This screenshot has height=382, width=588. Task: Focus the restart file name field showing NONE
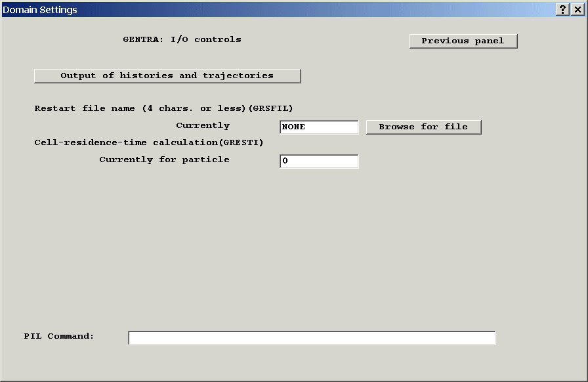pyautogui.click(x=319, y=127)
